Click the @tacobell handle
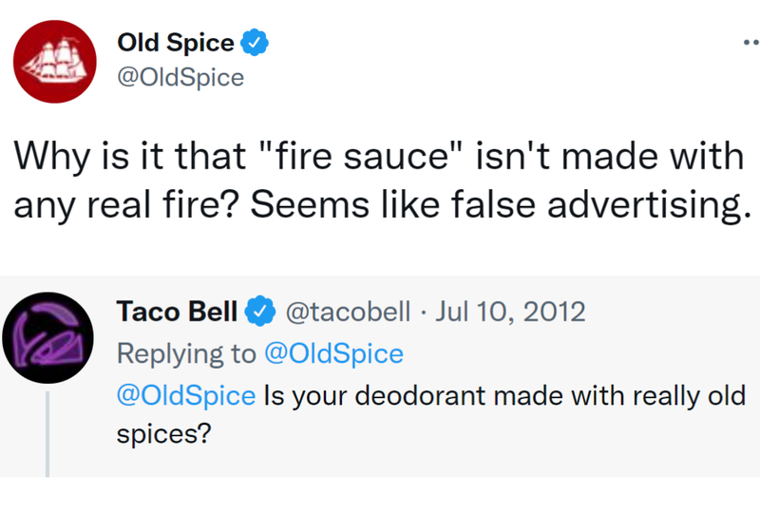 (x=348, y=311)
